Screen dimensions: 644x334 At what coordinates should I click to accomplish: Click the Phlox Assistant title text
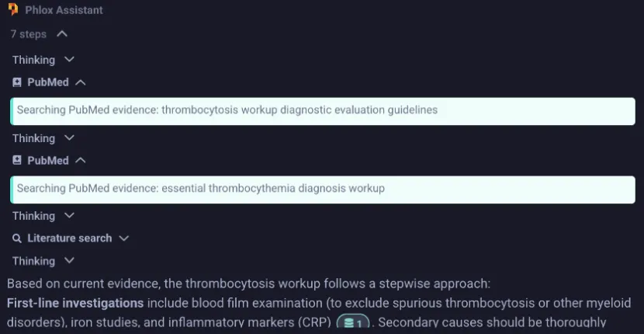pyautogui.click(x=64, y=10)
